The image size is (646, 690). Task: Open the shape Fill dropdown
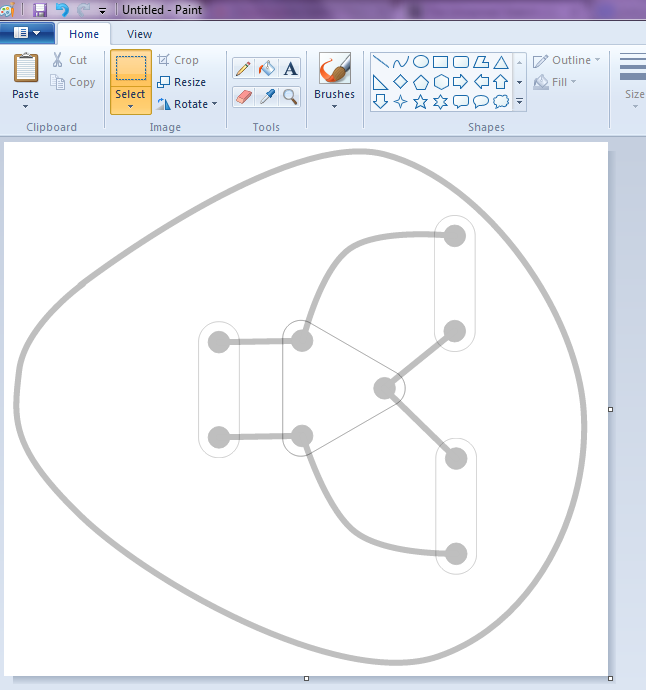[x=554, y=82]
